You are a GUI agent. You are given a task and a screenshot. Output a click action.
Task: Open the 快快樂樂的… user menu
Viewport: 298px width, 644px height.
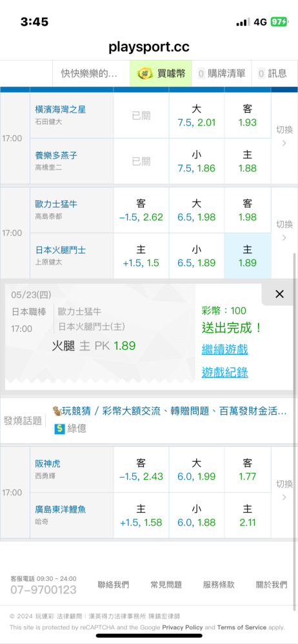(89, 73)
